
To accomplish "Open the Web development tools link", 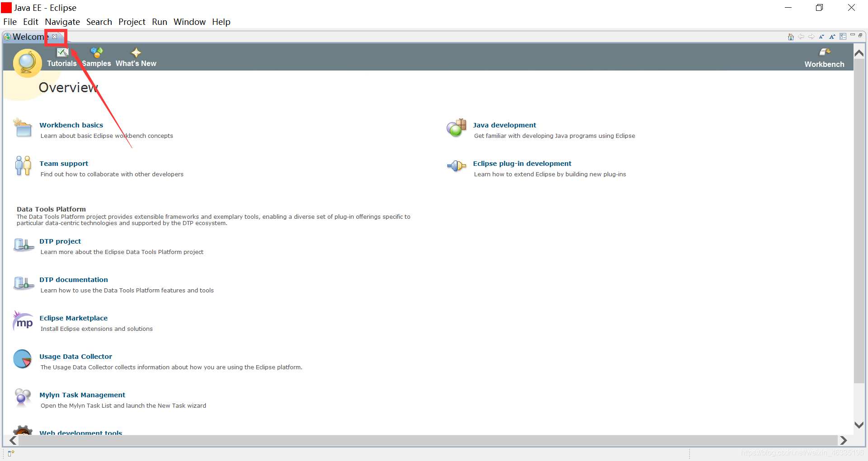I will click(x=81, y=433).
